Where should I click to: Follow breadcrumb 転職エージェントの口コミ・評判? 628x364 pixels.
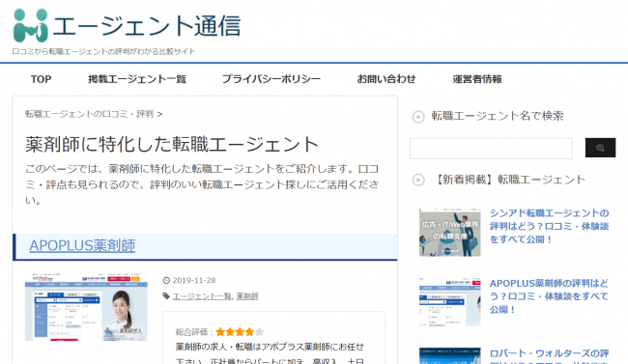[89, 114]
